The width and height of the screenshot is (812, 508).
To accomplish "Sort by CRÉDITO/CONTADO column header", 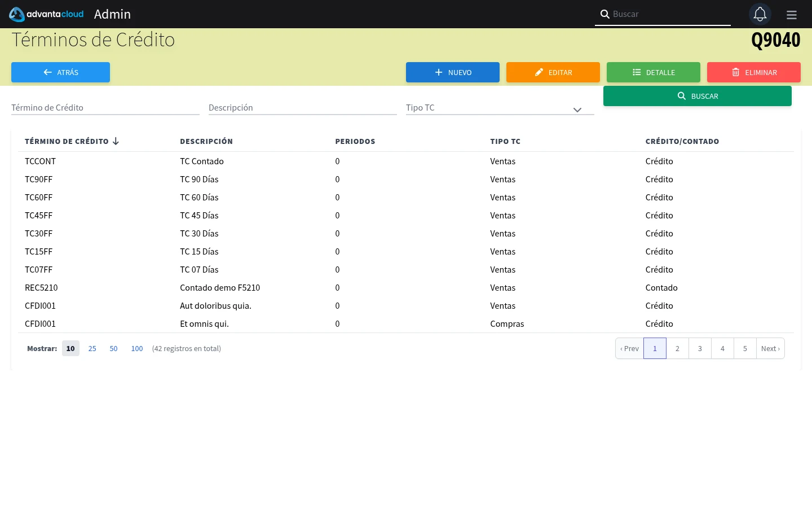I will [x=682, y=141].
